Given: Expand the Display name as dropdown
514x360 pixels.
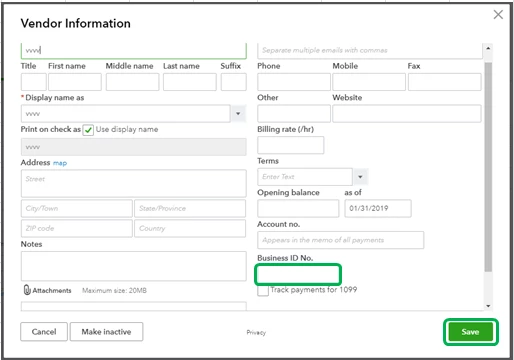Looking at the screenshot, I should [x=238, y=114].
